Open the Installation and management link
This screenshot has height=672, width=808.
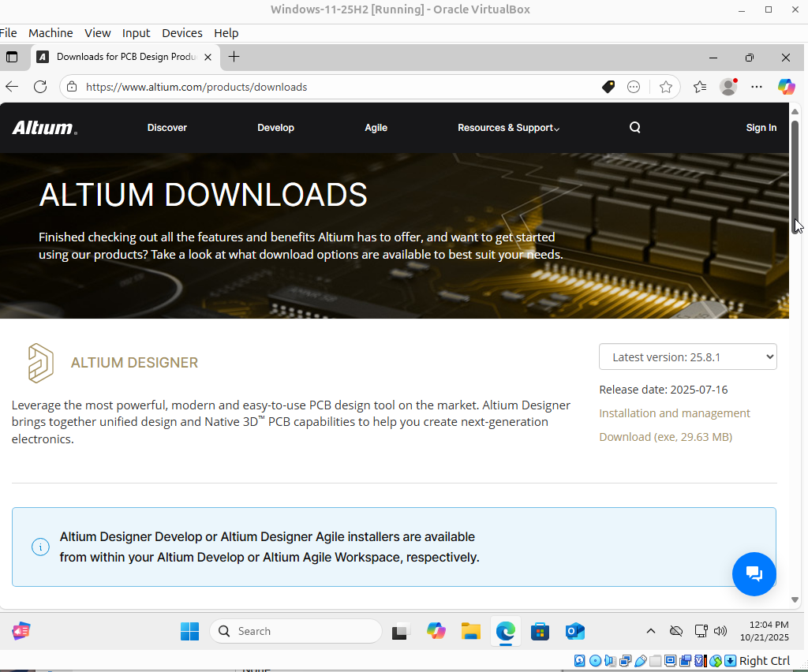coord(675,413)
